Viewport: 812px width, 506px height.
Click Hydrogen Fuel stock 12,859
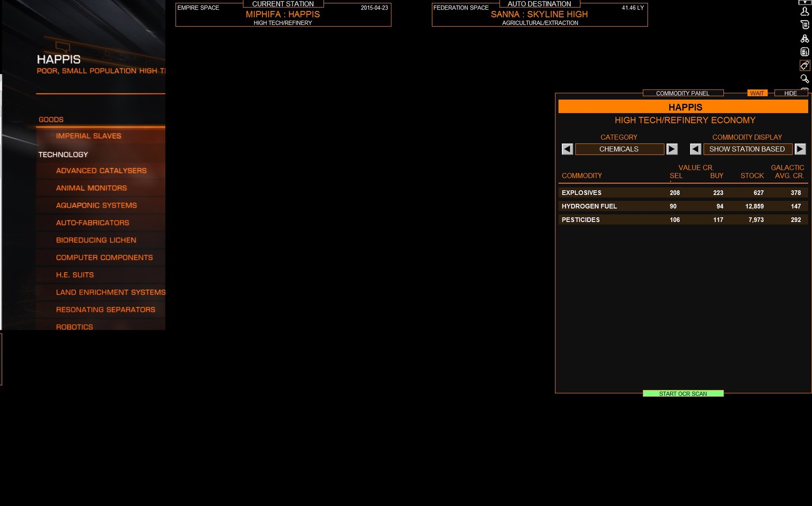[x=754, y=206]
